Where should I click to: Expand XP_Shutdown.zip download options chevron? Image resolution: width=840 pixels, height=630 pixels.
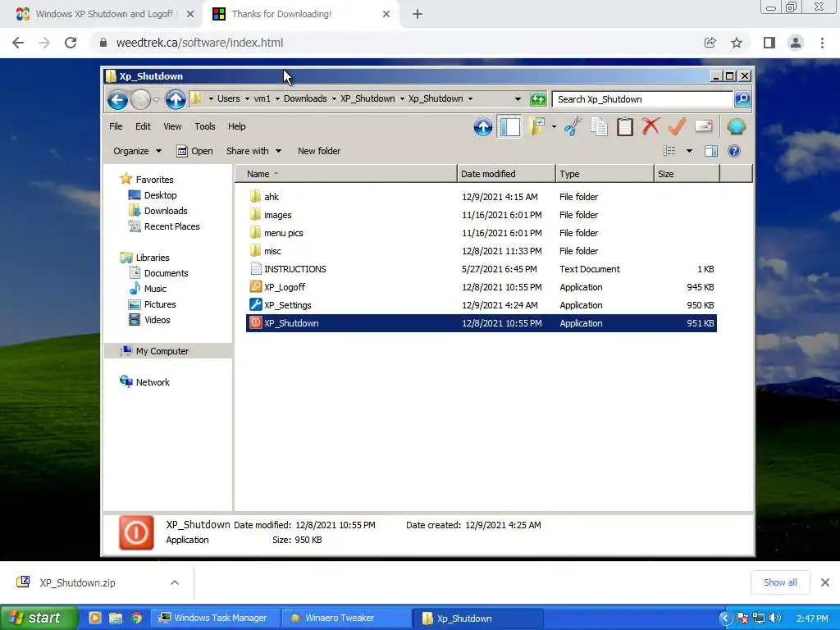[175, 583]
